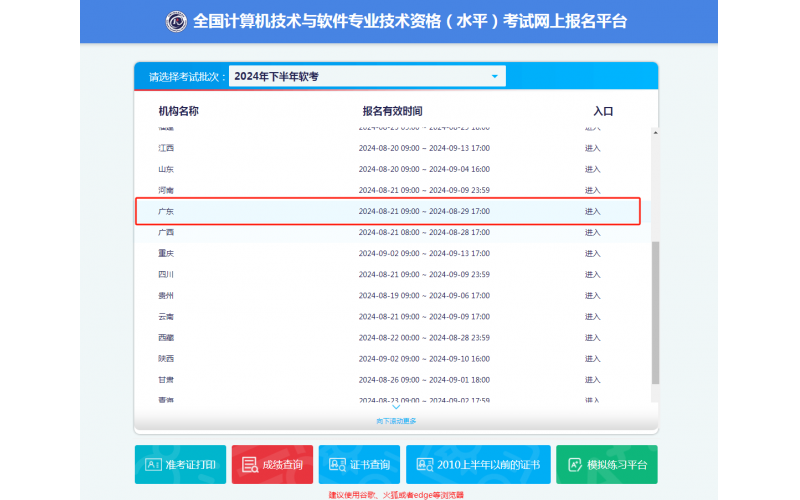This screenshot has height=500, width=800.
Task: Select the institution name 云南
Action: [x=166, y=317]
